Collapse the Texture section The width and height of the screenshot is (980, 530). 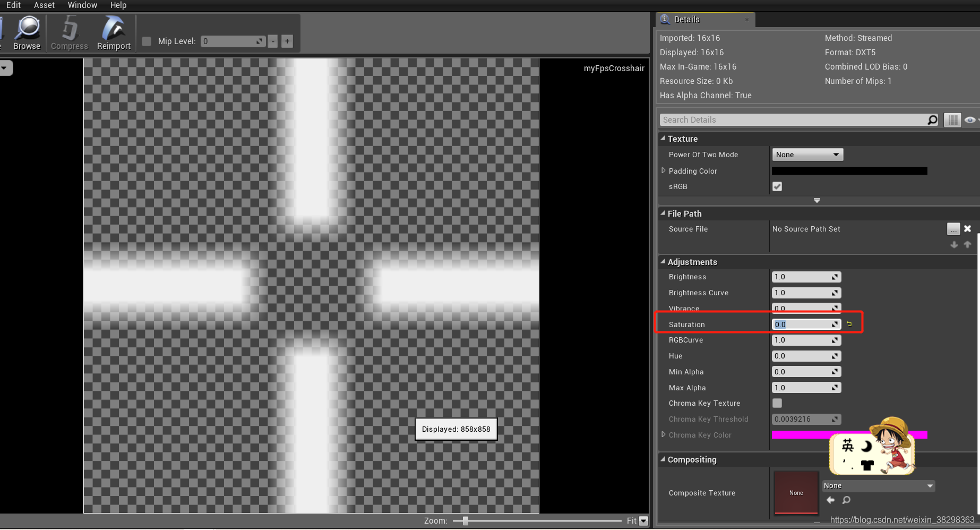(x=663, y=139)
